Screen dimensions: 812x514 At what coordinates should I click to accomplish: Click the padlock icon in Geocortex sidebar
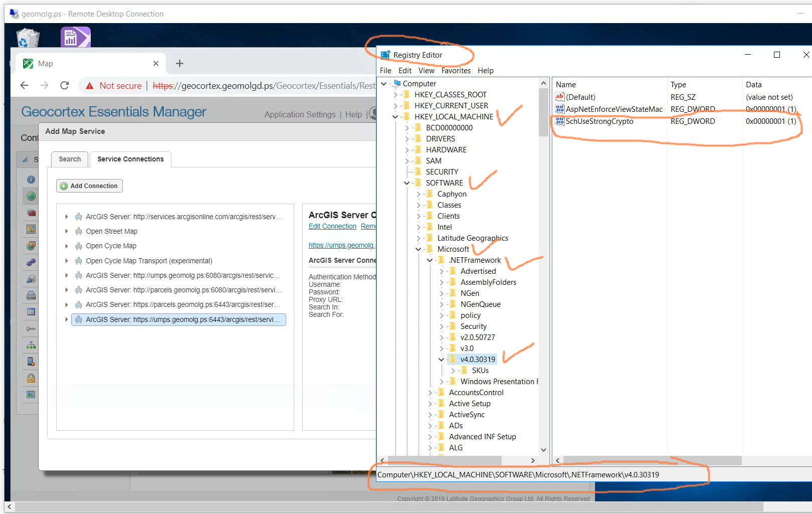coord(31,378)
